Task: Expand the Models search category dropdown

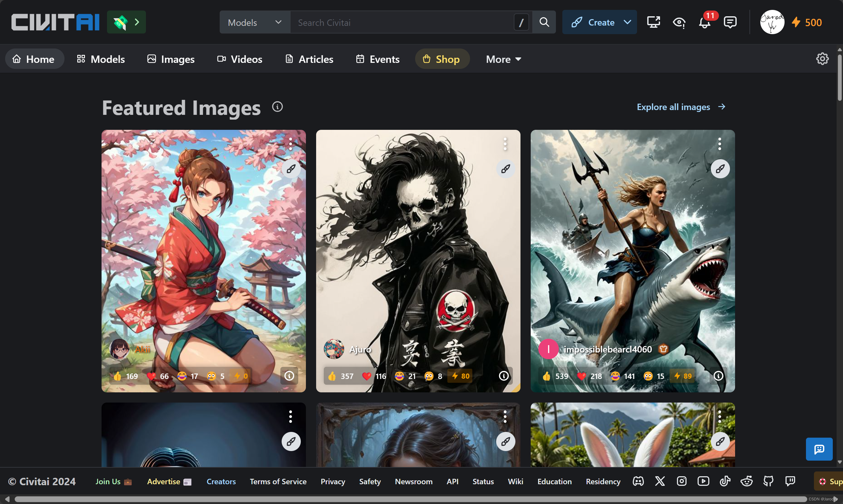Action: pyautogui.click(x=254, y=22)
